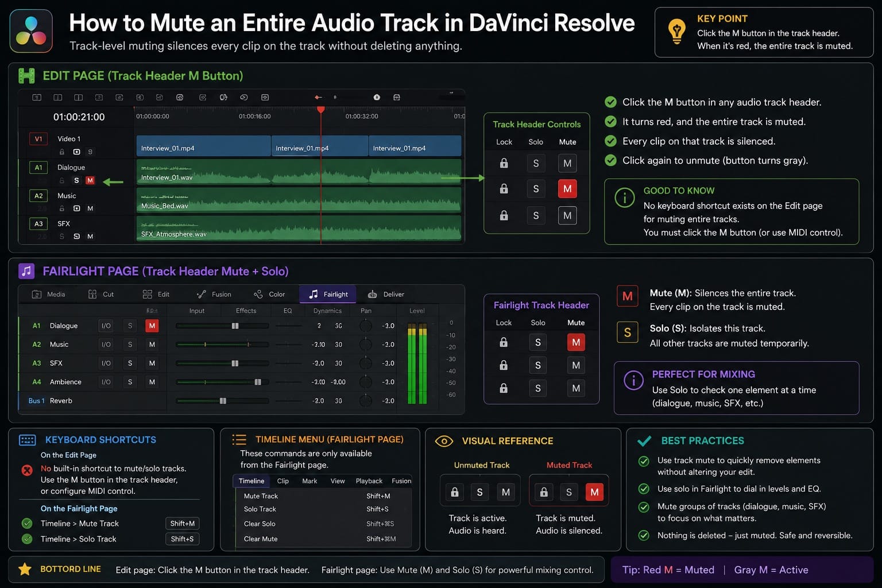Switch to the Color page tab
Image resolution: width=882 pixels, height=588 pixels.
269,294
